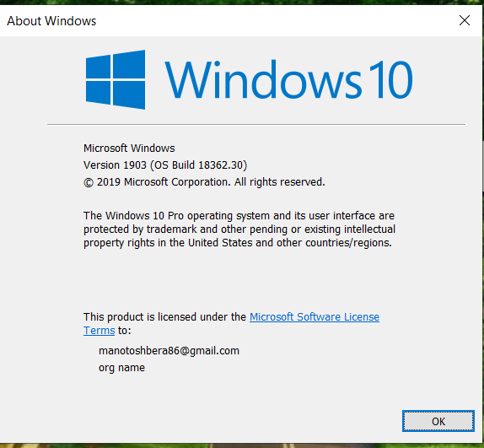This screenshot has width=484, height=448.
Task: Click the 'About Windows' title text
Action: (51, 21)
